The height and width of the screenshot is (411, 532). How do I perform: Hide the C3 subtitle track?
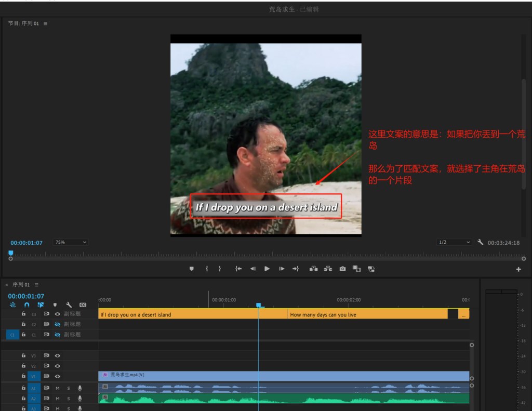point(57,314)
